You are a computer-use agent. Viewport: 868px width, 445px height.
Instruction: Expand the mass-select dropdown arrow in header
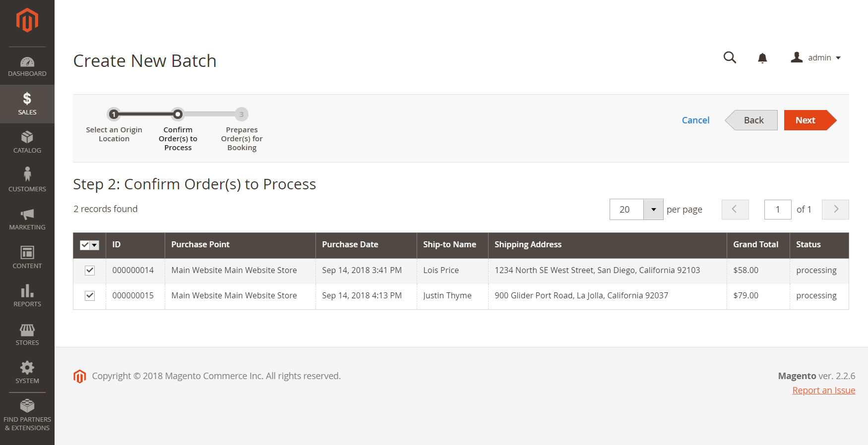(x=95, y=245)
